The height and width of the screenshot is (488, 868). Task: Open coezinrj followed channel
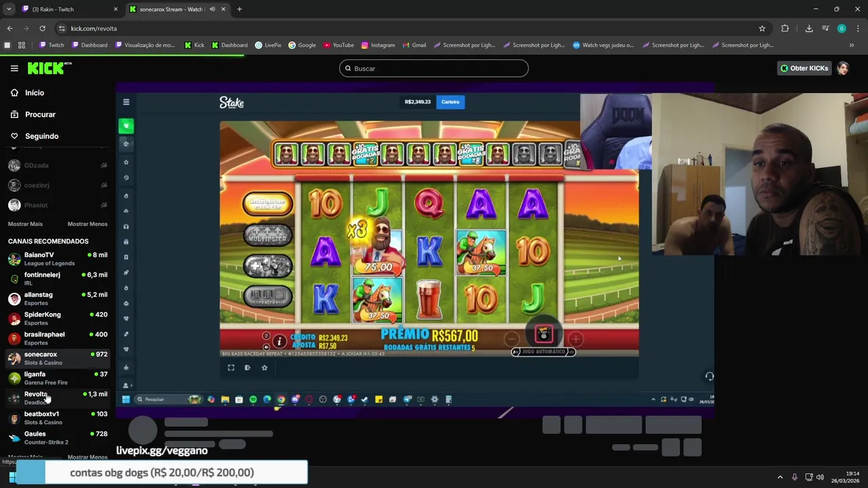click(x=58, y=185)
